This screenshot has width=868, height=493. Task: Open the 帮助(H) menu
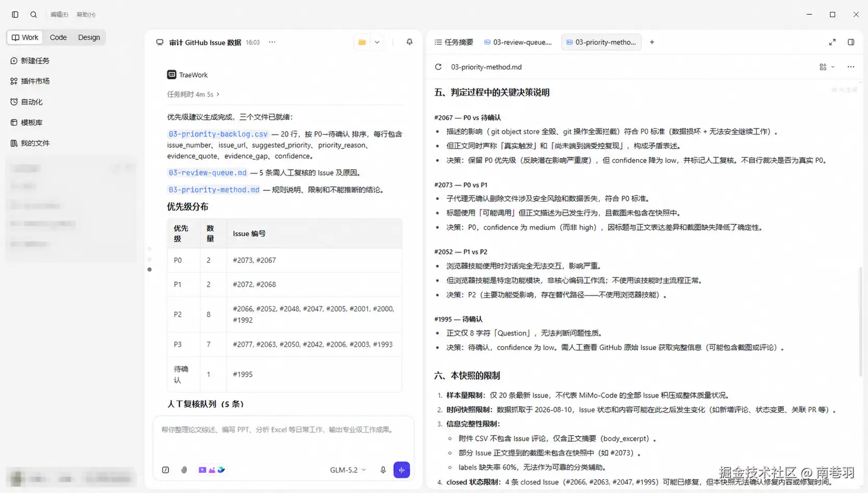point(86,15)
